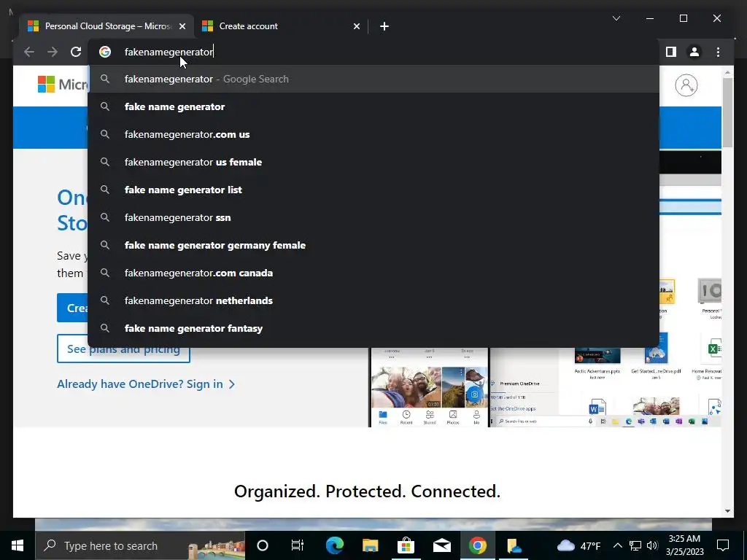Choose suggestion 'fake name generator list'

[373, 190]
